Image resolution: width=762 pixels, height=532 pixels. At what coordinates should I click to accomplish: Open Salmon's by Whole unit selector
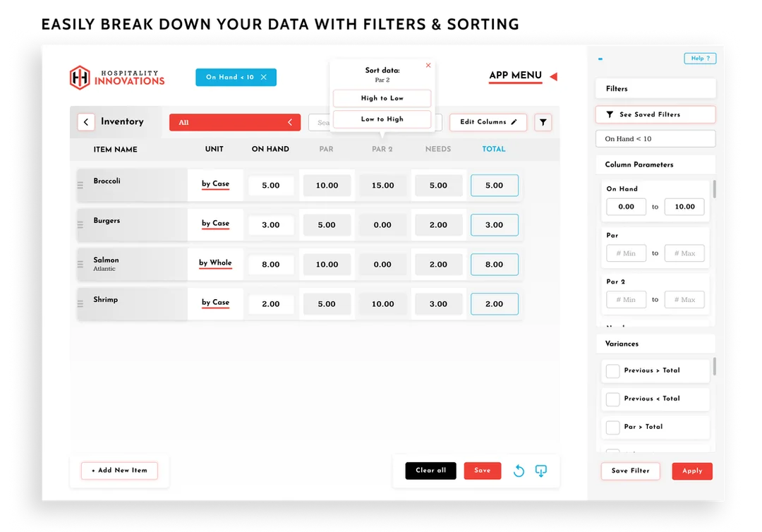pyautogui.click(x=215, y=263)
